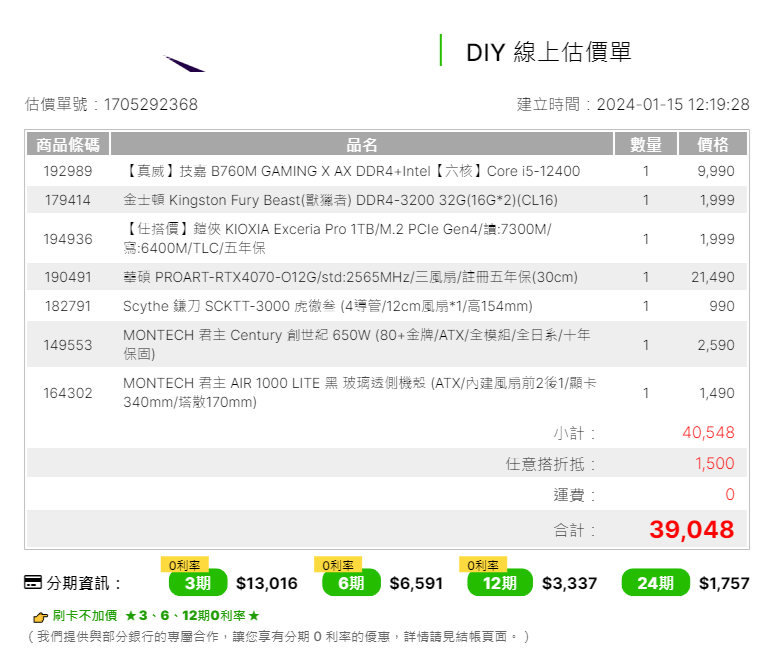
Task: Click the 商品條碼 column header
Action: tap(68, 144)
